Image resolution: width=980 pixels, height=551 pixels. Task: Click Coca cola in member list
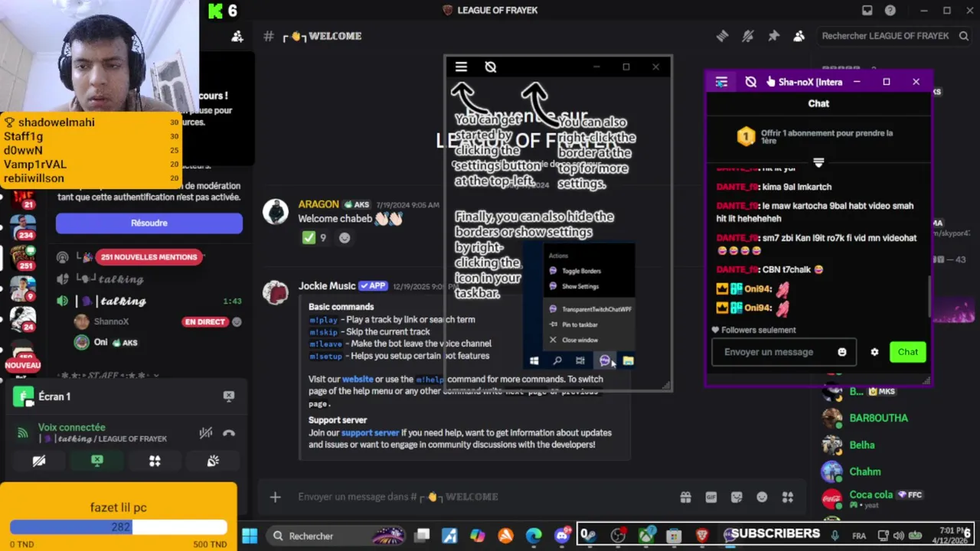click(871, 495)
